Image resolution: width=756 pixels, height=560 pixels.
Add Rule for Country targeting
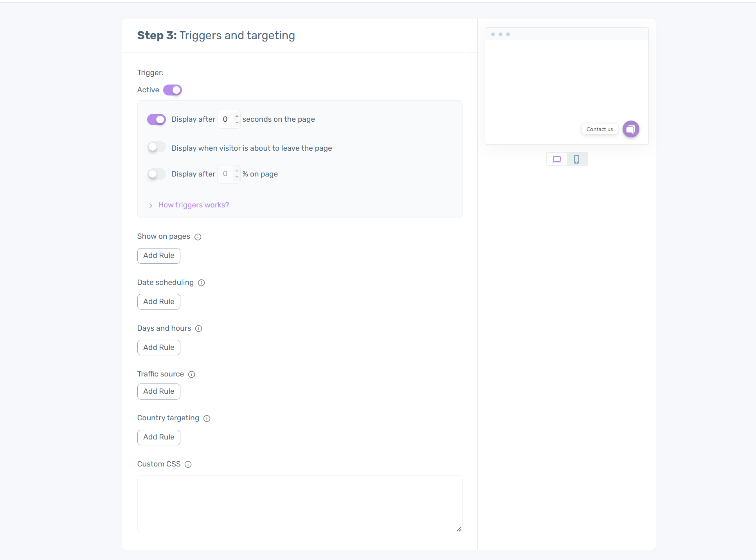coord(158,437)
